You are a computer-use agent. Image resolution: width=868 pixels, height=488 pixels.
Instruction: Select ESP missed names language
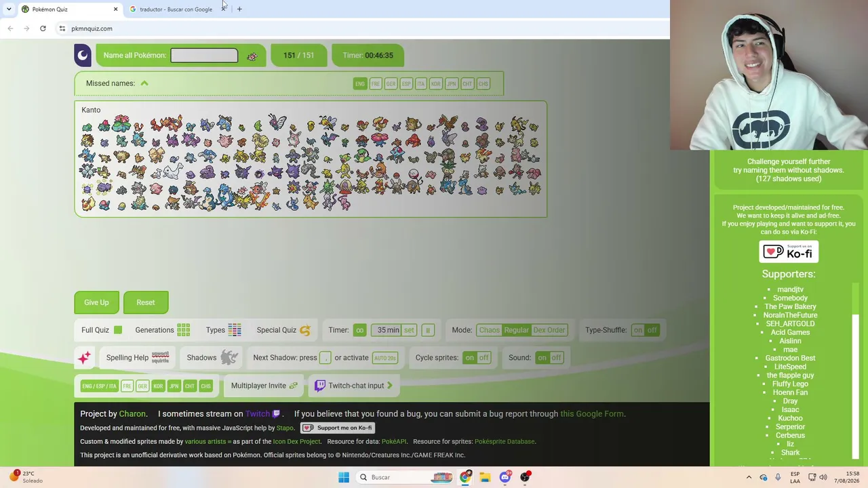click(x=406, y=84)
